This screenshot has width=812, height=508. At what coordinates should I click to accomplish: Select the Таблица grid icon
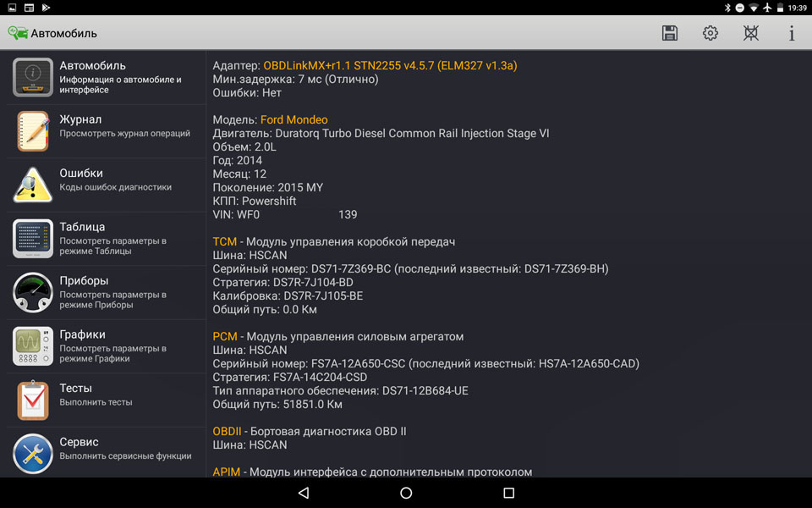[x=33, y=239]
